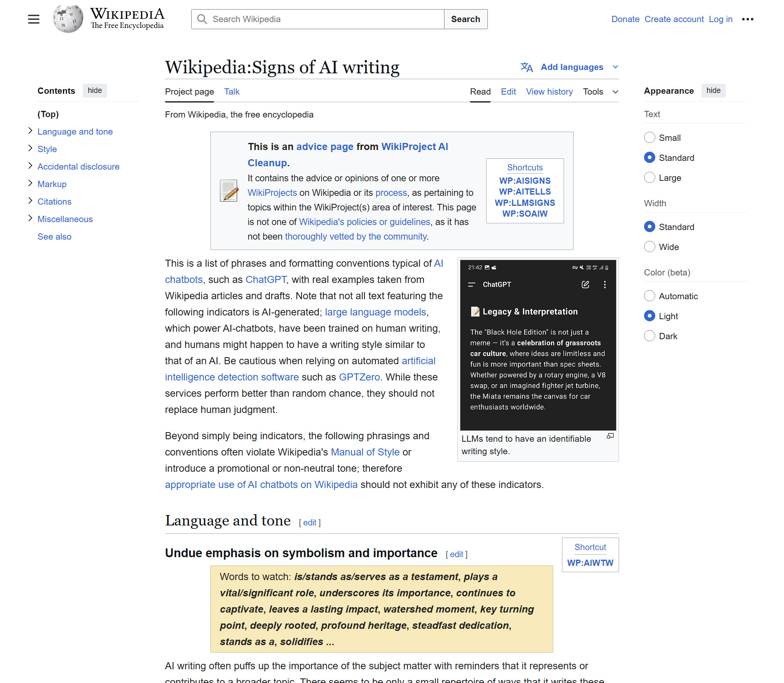Open the ChatGPT screenshot image
784x683 pixels.
point(538,345)
